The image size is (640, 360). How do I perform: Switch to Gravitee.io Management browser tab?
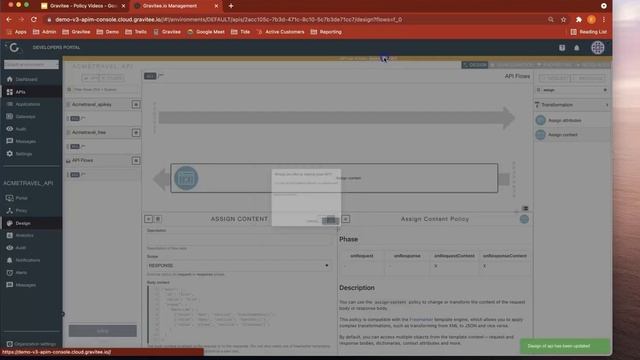(177, 6)
